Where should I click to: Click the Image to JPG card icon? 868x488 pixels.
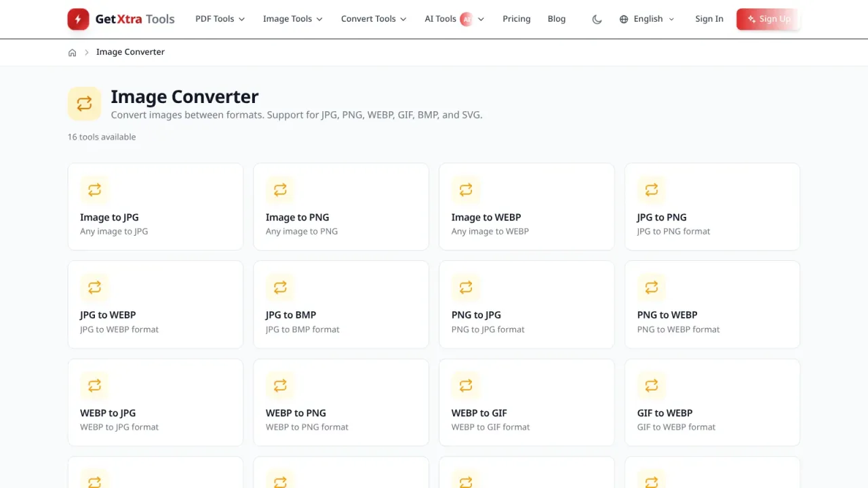point(94,190)
